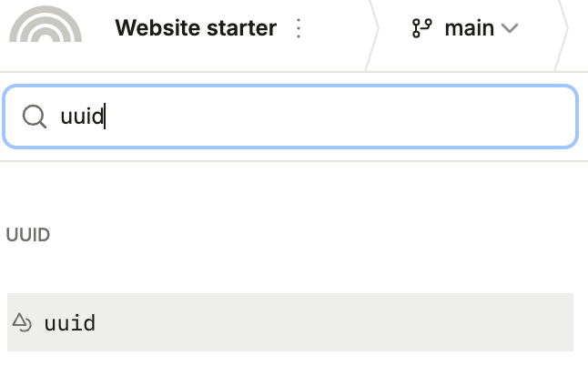Select the uuid search result row

(289, 322)
